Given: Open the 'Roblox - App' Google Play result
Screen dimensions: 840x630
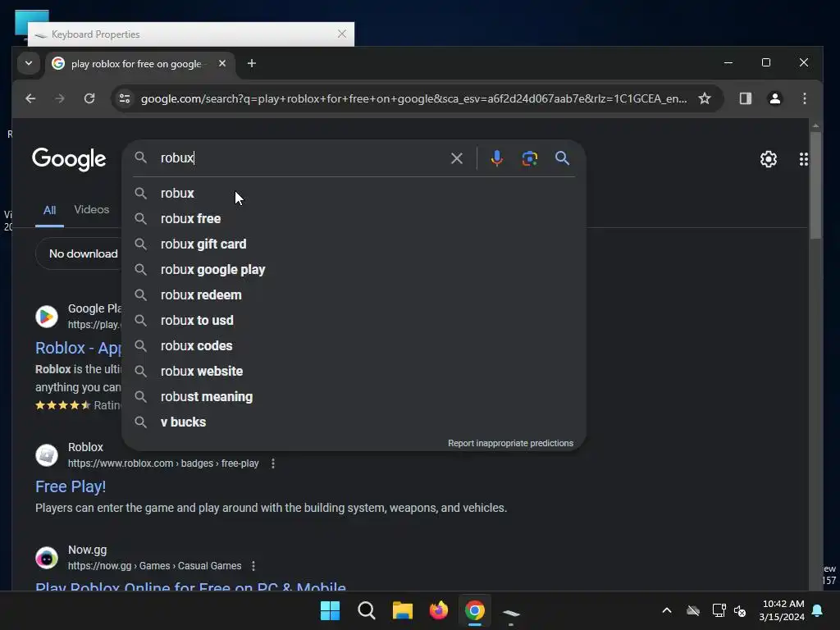Looking at the screenshot, I should (78, 348).
